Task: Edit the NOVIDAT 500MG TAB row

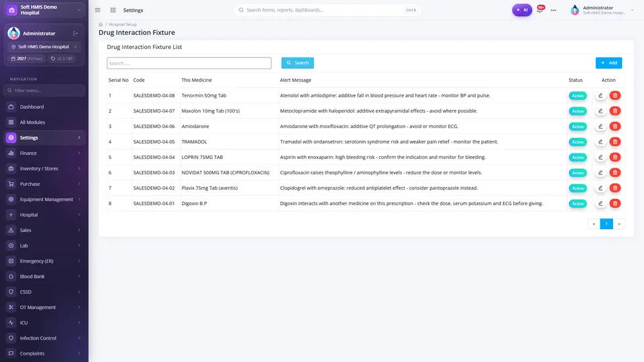Action: (x=600, y=172)
